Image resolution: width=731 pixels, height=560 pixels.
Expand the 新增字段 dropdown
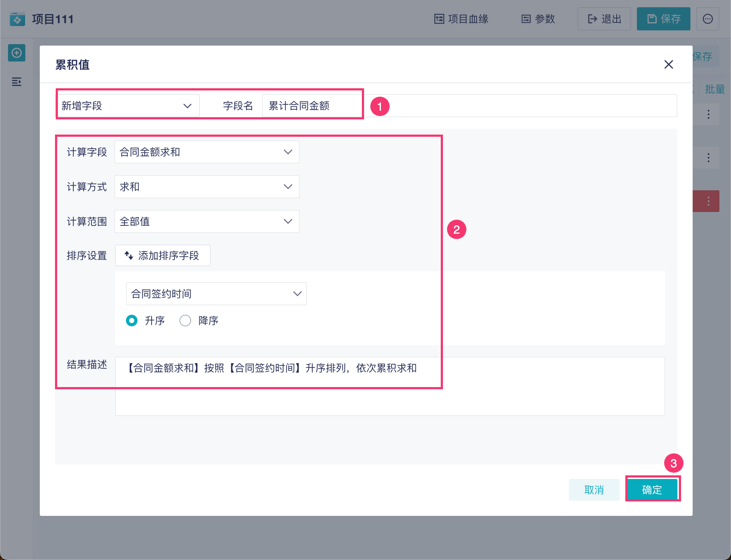point(127,106)
